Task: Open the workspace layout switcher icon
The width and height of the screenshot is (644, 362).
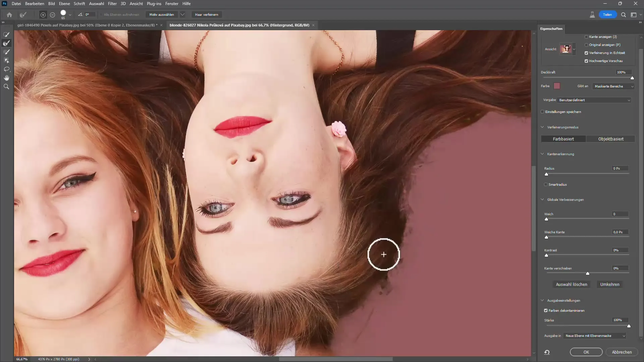Action: [634, 15]
